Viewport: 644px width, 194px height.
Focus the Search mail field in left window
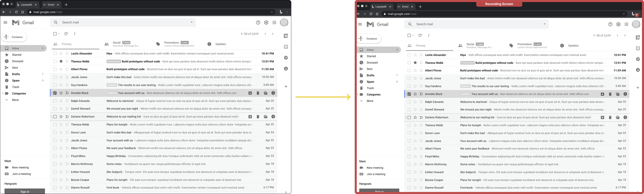pyautogui.click(x=123, y=22)
